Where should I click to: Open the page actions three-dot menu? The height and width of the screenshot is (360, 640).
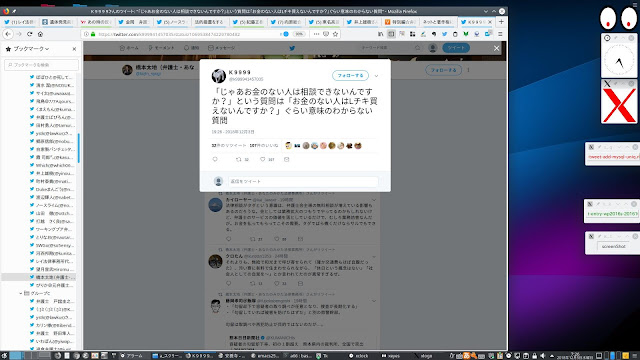point(316,34)
